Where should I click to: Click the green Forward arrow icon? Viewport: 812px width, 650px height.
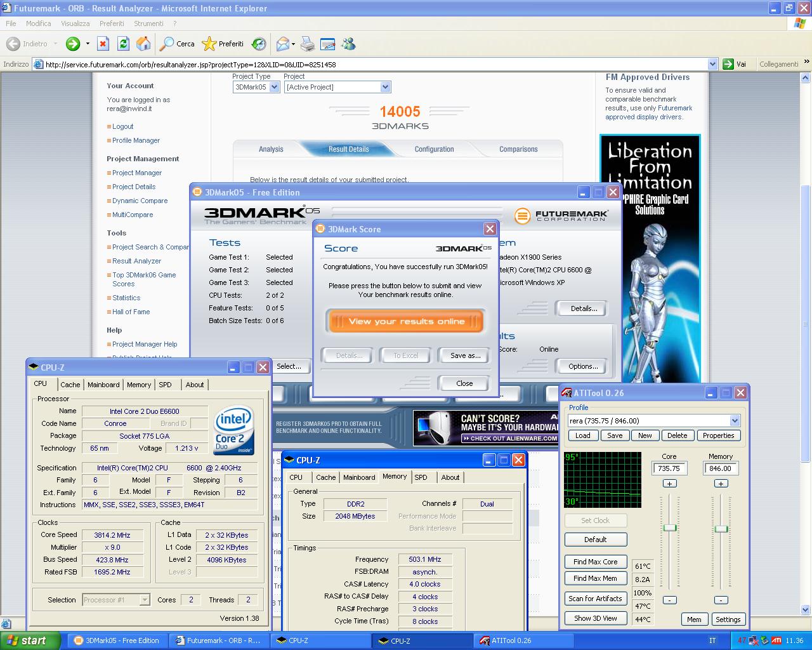point(73,44)
